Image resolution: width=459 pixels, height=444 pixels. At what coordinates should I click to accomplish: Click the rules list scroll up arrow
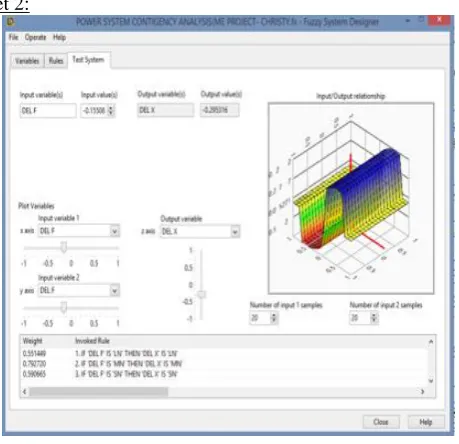tap(431, 342)
